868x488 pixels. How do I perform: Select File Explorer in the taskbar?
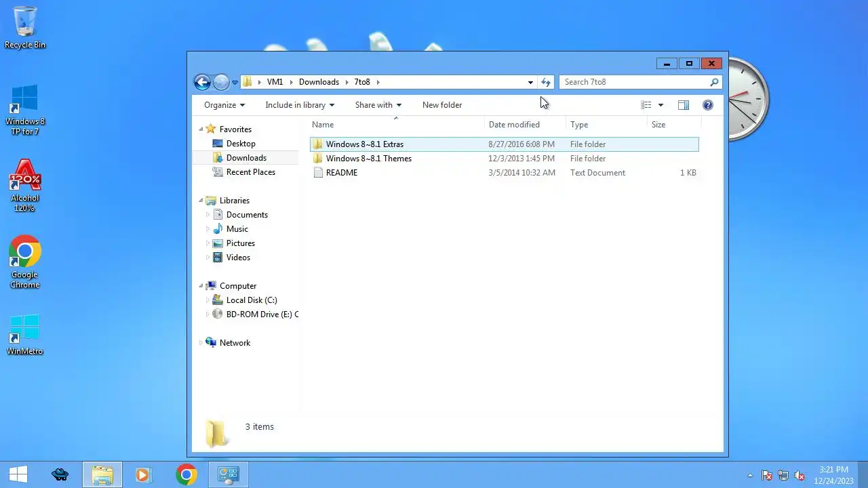tap(102, 474)
